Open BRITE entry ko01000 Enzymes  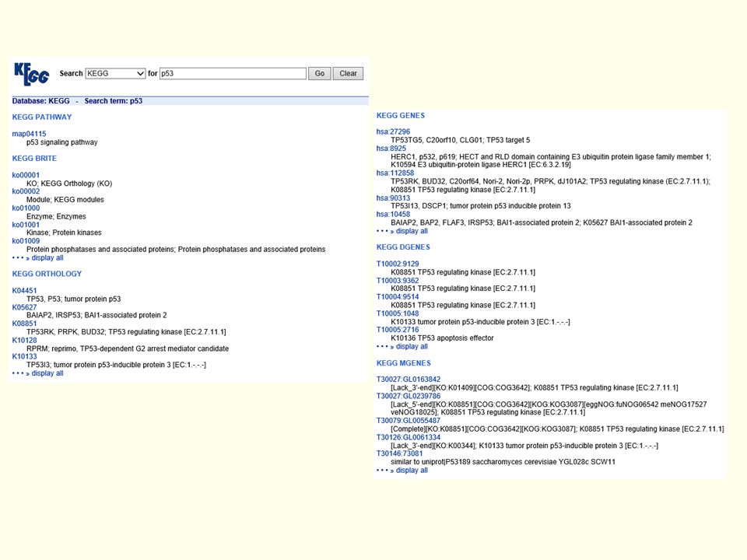(26, 208)
